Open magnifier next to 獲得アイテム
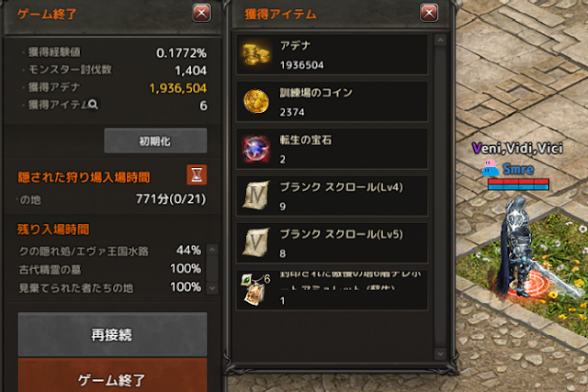Image resolution: width=588 pixels, height=392 pixels. point(93,105)
